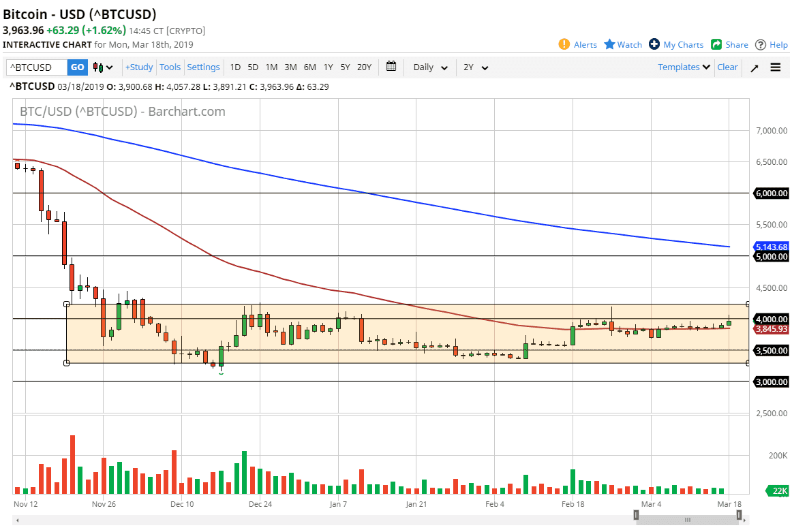Screen dimensions: 792x532
Task: Open the Settings menu
Action: click(203, 67)
